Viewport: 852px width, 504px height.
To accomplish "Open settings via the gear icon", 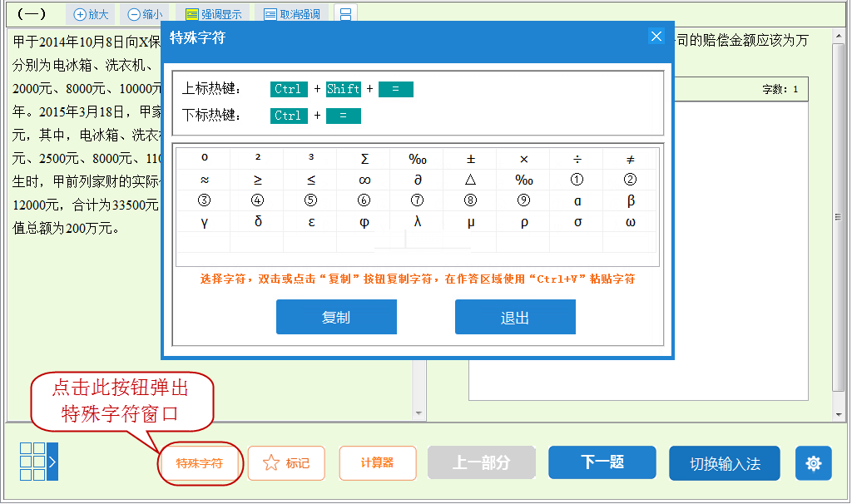I will pos(813,463).
